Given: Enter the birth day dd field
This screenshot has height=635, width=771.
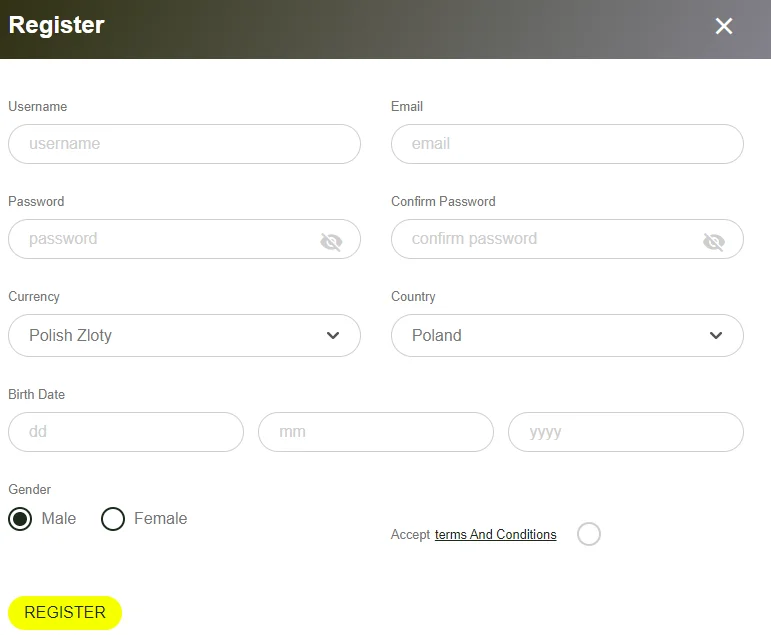Looking at the screenshot, I should click(x=126, y=432).
